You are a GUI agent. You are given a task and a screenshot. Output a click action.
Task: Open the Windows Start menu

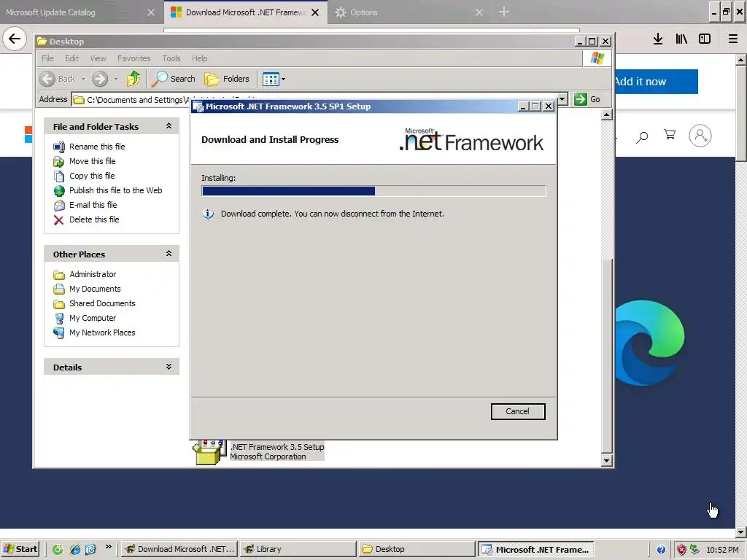click(x=20, y=549)
